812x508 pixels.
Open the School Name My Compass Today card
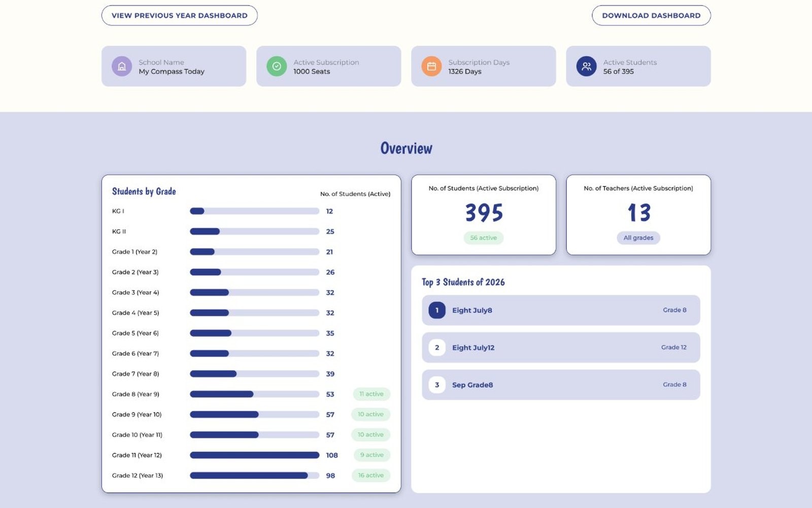pos(174,66)
